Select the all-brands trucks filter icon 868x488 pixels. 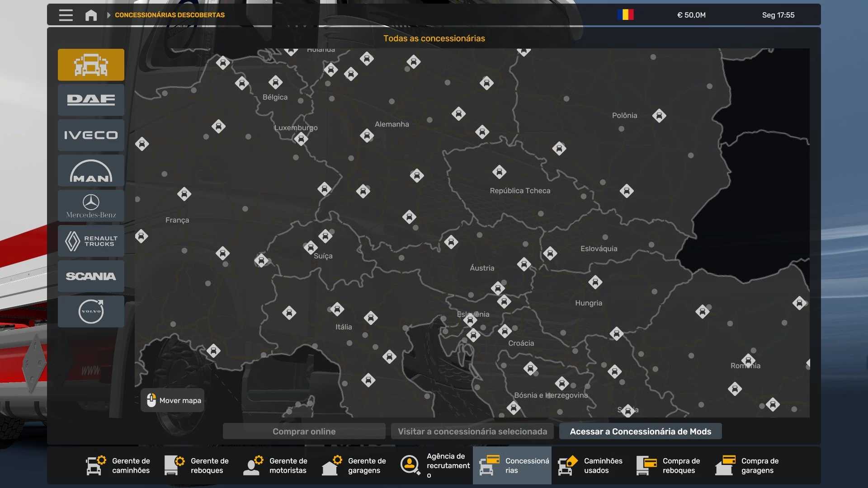[91, 65]
